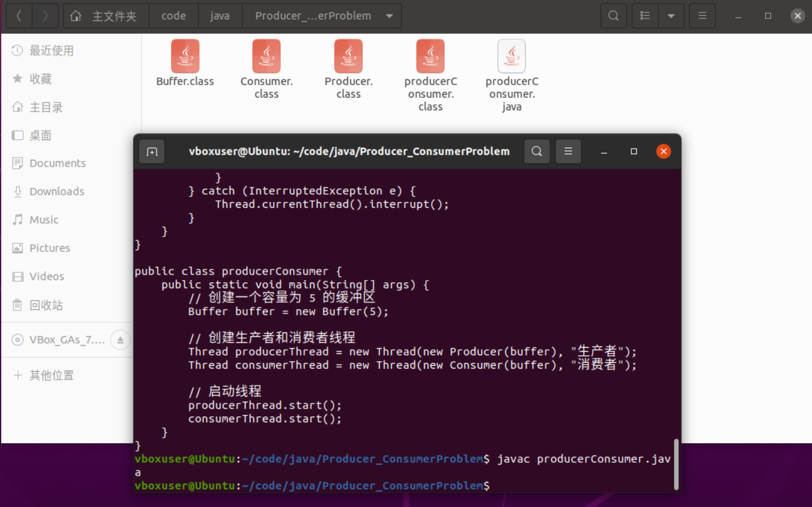Open the Buffer.class file
812x507 pixels.
185,55
